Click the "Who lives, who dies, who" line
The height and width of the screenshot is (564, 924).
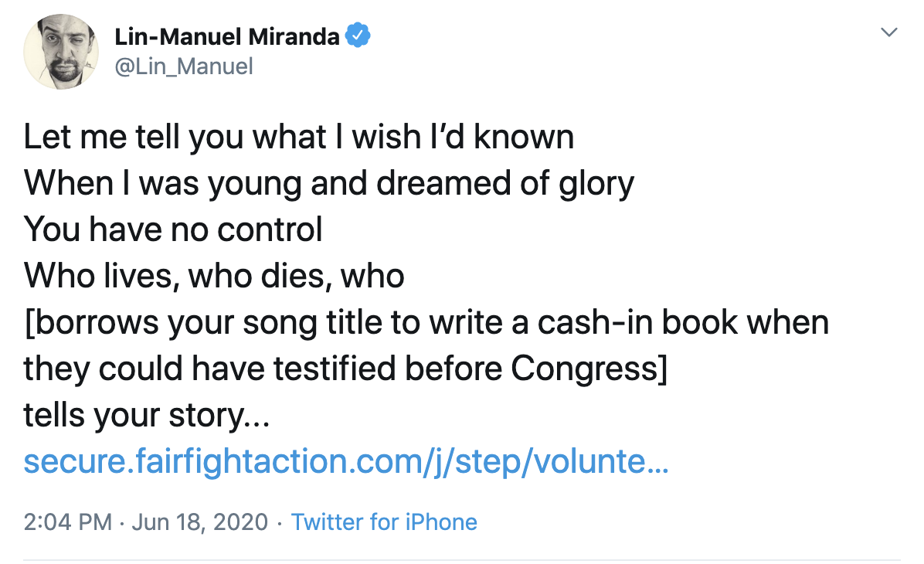click(x=214, y=276)
